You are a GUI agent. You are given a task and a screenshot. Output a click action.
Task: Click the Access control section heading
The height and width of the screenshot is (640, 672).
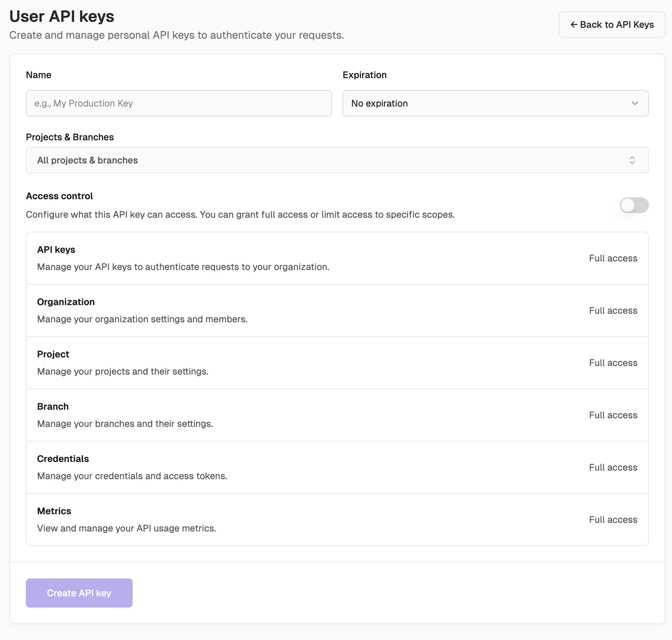(59, 196)
